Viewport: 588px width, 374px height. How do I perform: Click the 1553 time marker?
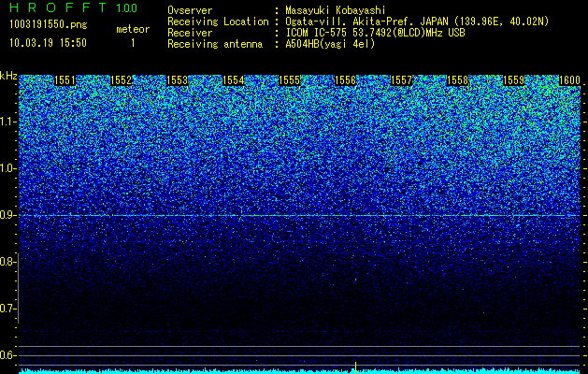(177, 80)
